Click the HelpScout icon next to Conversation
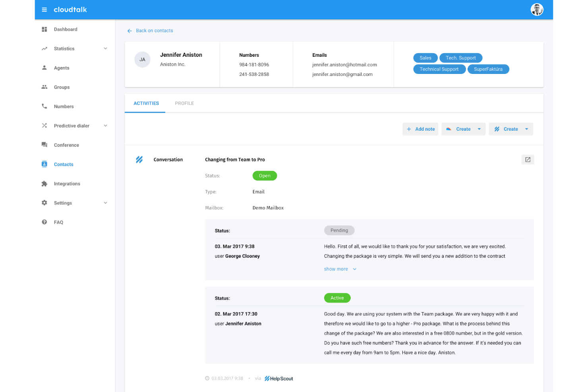This screenshot has height=392, width=588. click(x=139, y=159)
